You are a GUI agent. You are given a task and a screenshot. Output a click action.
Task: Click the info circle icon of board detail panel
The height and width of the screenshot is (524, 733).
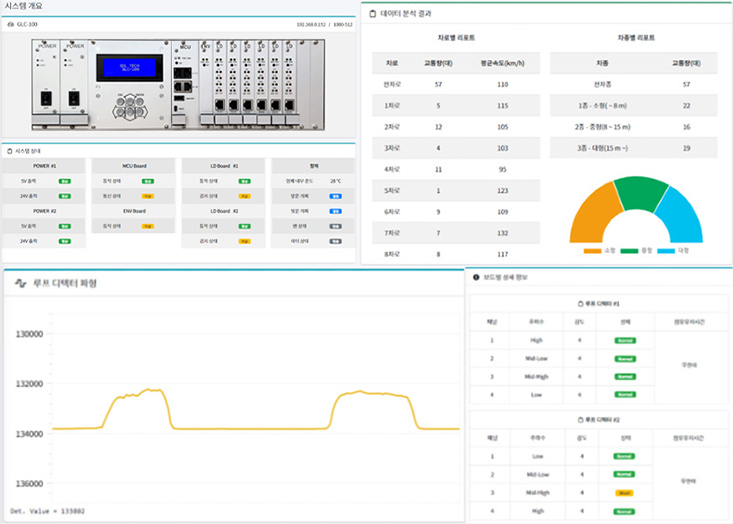tap(476, 277)
